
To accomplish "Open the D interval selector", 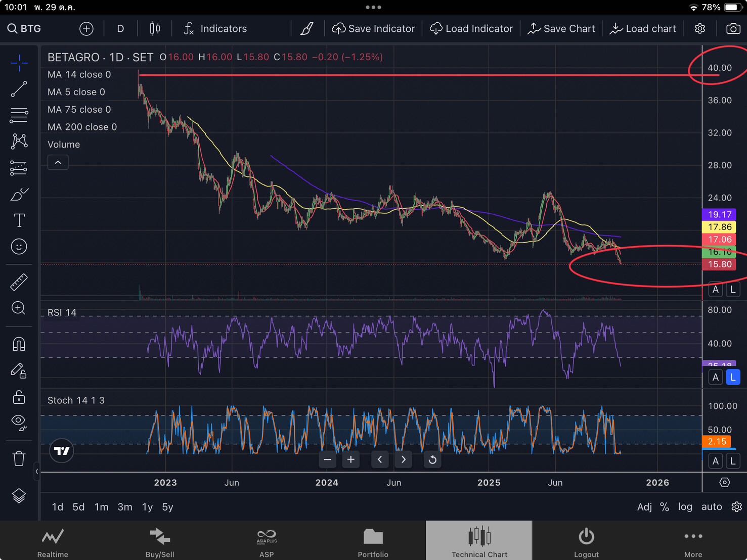I will [x=120, y=29].
